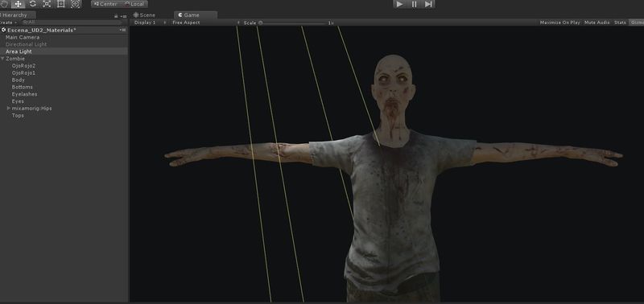
Task: Open scene options menu beside Escena_UD2_Materials
Action: 123,30
